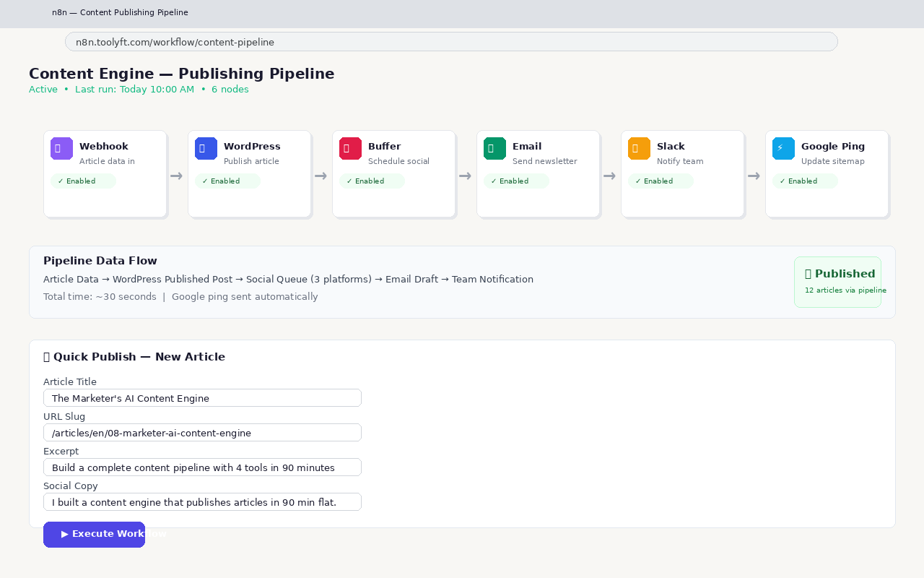Click the URL Slug field label
The width and height of the screenshot is (924, 578).
click(64, 417)
